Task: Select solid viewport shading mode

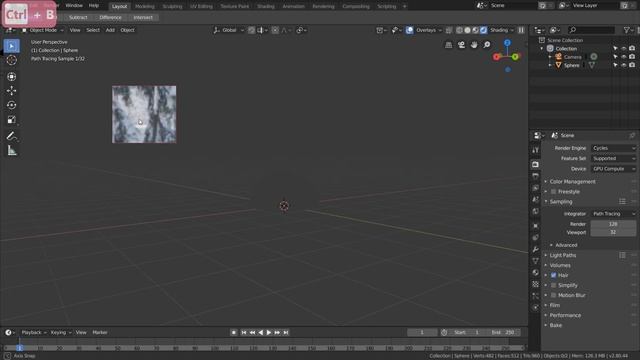Action: tap(467, 30)
